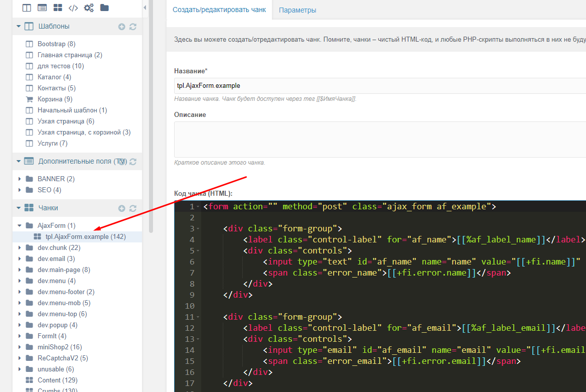Viewport: 586px width, 392px height.
Task: Select the dev.popup (4) folder
Action: 58,325
